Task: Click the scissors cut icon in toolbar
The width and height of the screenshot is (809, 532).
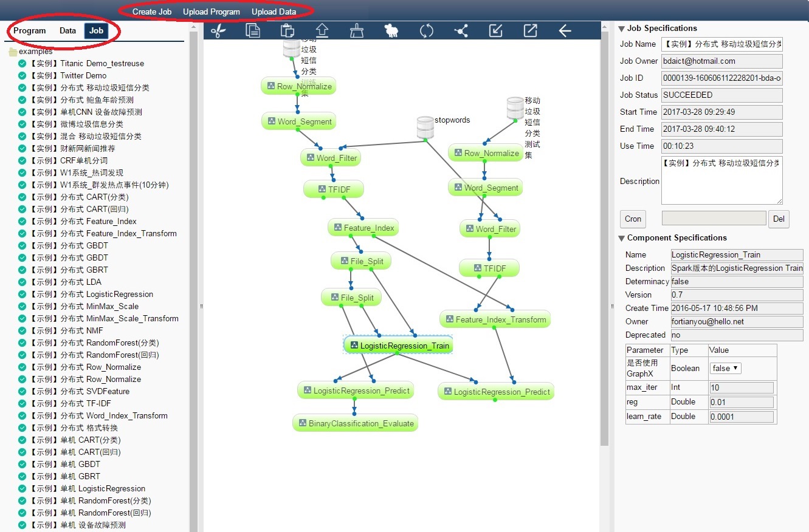Action: (218, 30)
